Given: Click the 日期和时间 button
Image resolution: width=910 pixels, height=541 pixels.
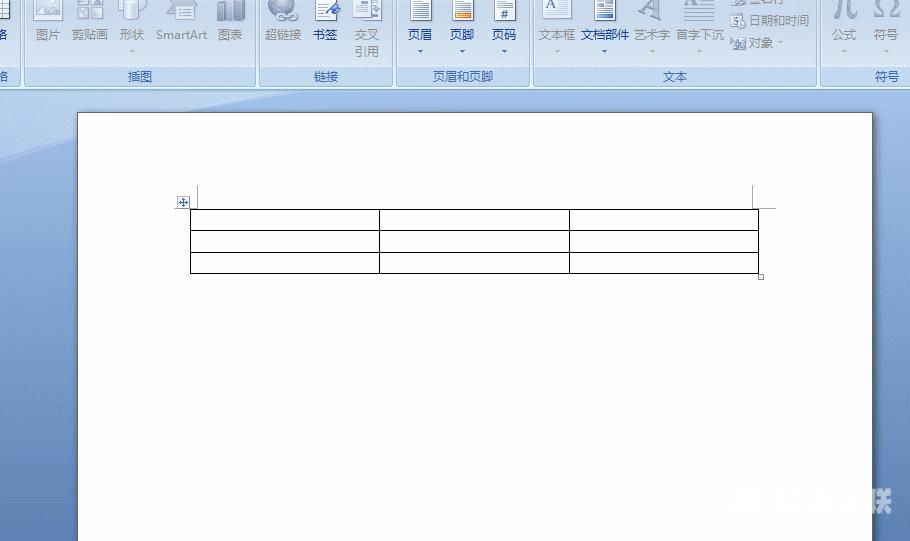Looking at the screenshot, I should (x=770, y=21).
